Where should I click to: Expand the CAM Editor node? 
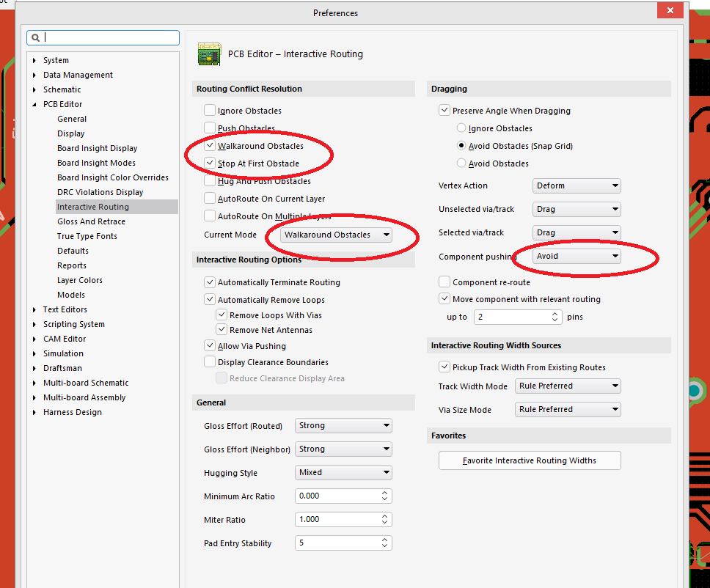[34, 339]
